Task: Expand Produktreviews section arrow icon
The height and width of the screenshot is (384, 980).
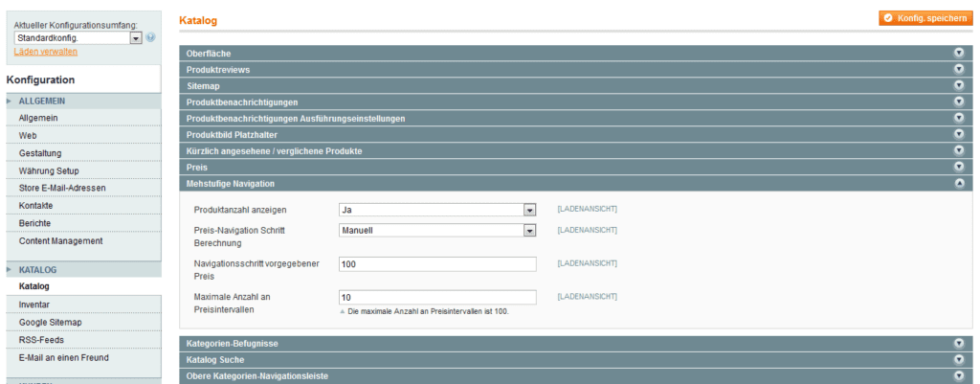Action: 958,70
